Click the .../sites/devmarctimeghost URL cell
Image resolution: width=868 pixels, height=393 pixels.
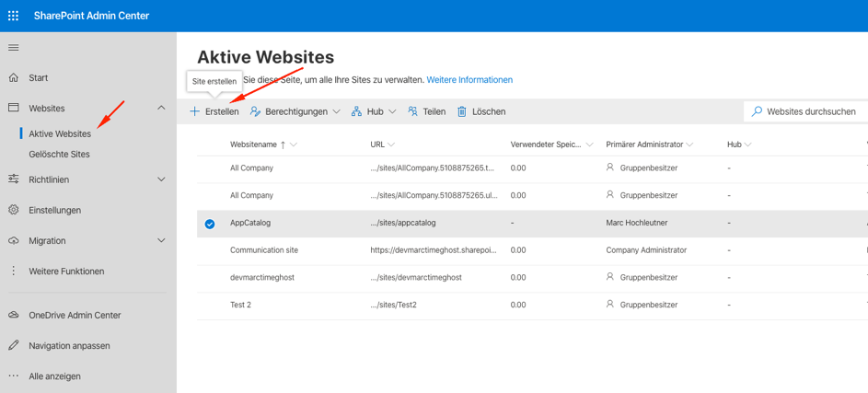[416, 277]
